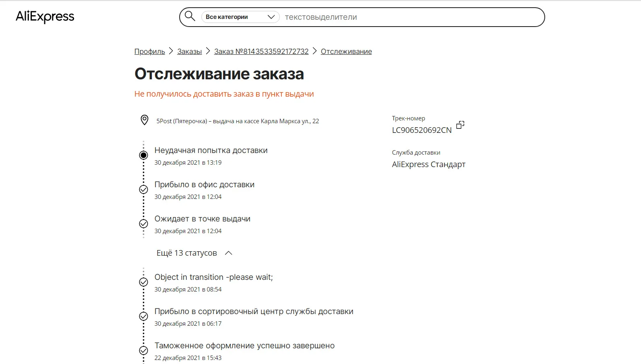This screenshot has width=641, height=364.
Task: Click 'Таможенное оформление успешно завершено' status
Action: 245,346
